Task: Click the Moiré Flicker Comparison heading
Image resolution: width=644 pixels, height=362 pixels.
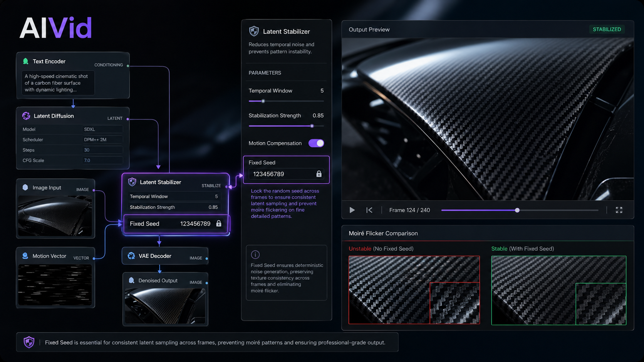Action: click(x=383, y=233)
